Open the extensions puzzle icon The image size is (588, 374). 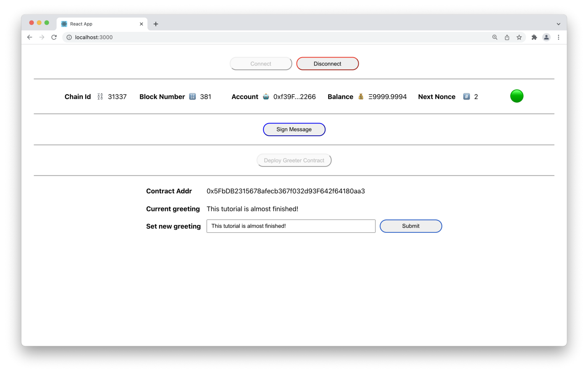534,37
